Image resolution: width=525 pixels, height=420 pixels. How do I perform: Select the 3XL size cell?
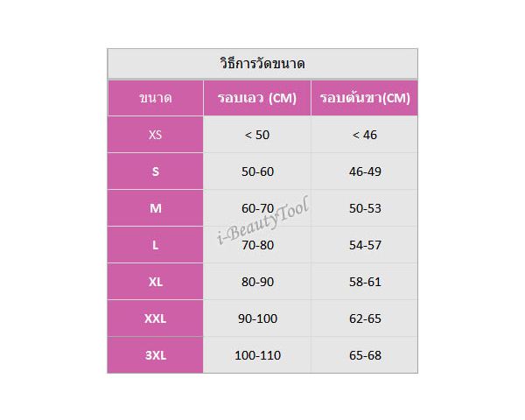(x=156, y=355)
